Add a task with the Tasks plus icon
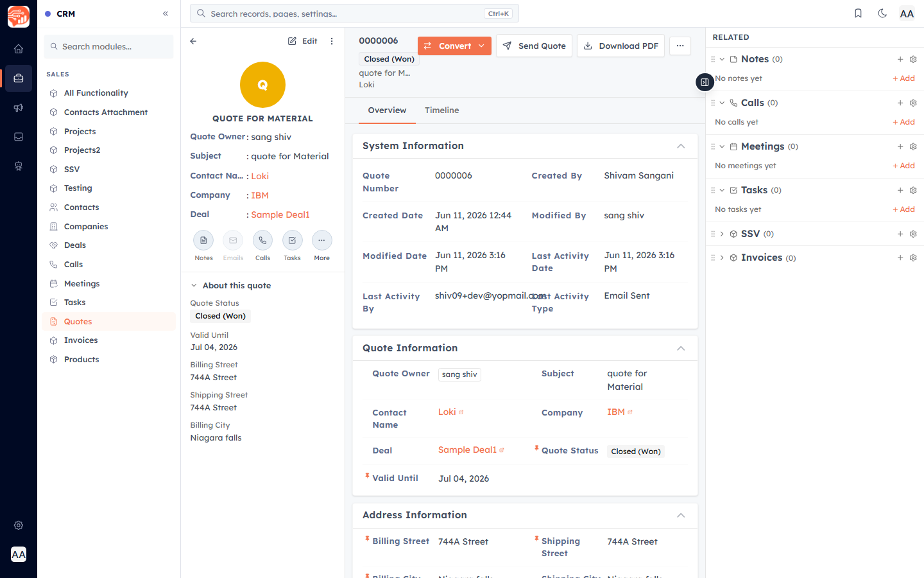Image resolution: width=924 pixels, height=578 pixels. tap(900, 190)
